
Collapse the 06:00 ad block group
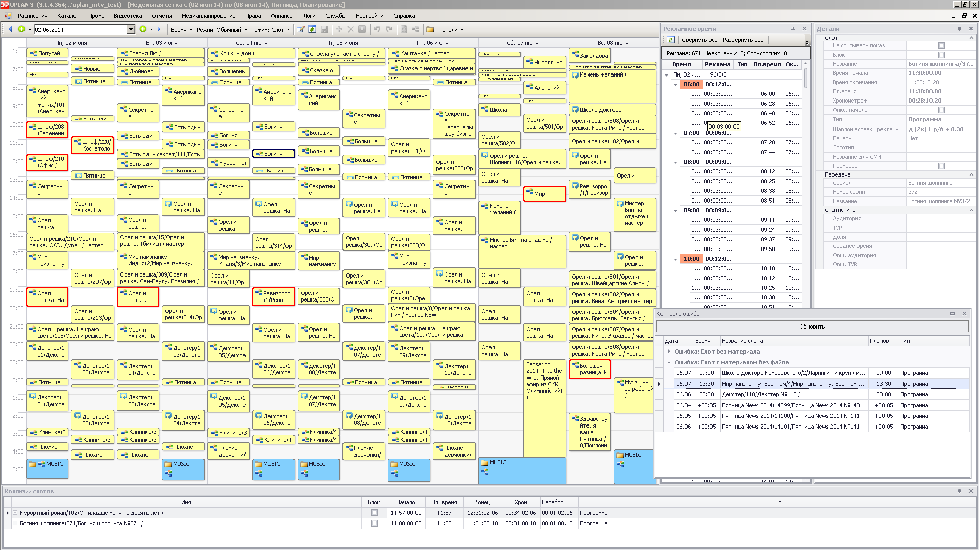coord(675,85)
